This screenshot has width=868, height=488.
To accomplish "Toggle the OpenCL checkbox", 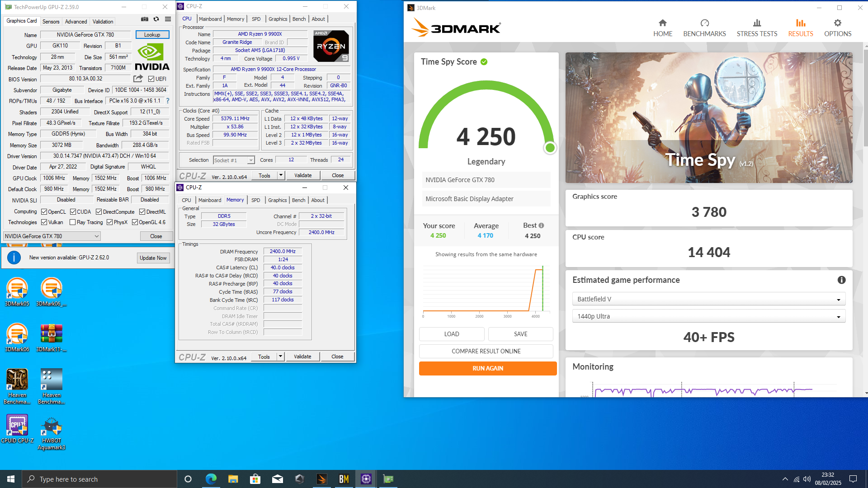I will pyautogui.click(x=44, y=212).
